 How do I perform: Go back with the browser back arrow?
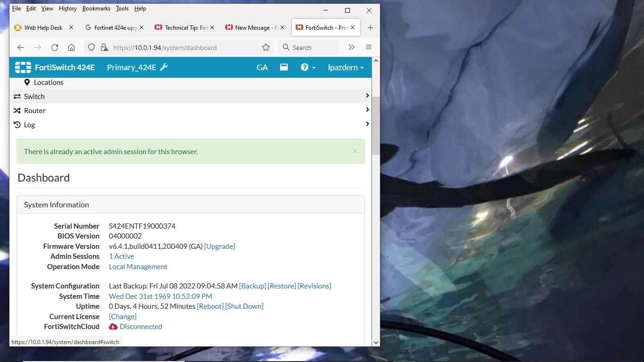[x=21, y=48]
